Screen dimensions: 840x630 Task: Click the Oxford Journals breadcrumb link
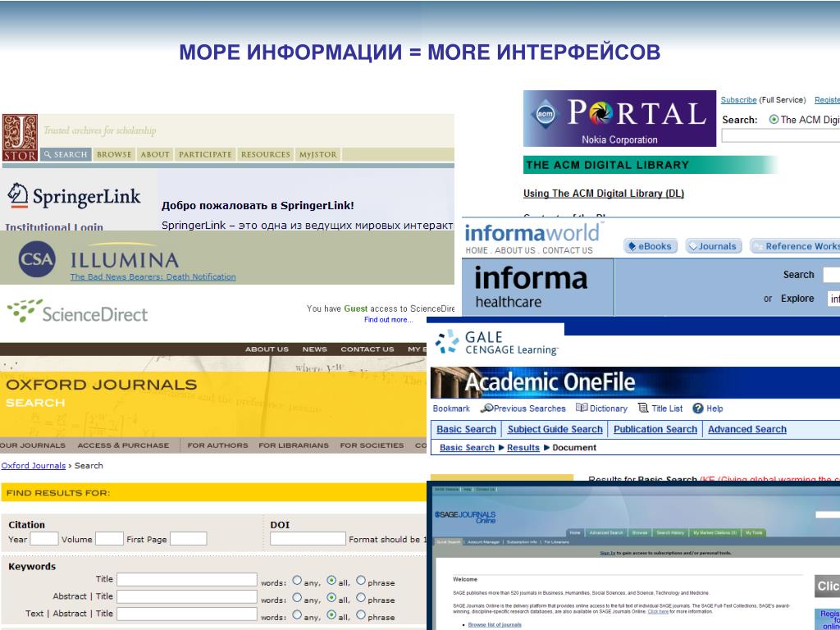pos(33,466)
